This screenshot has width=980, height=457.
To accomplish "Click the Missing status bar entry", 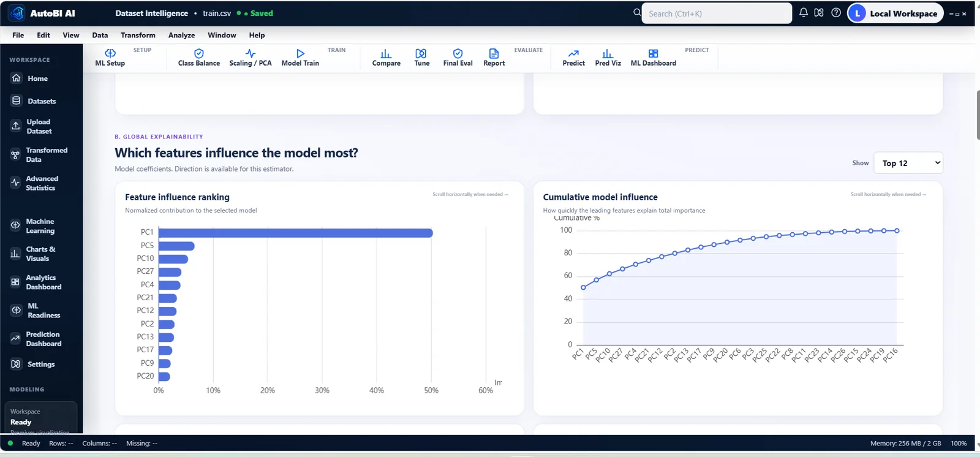I will coord(141,444).
